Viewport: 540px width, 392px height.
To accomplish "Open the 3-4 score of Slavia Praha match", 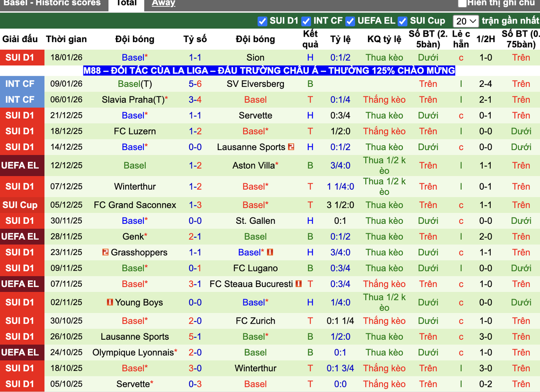I will coord(195,100).
